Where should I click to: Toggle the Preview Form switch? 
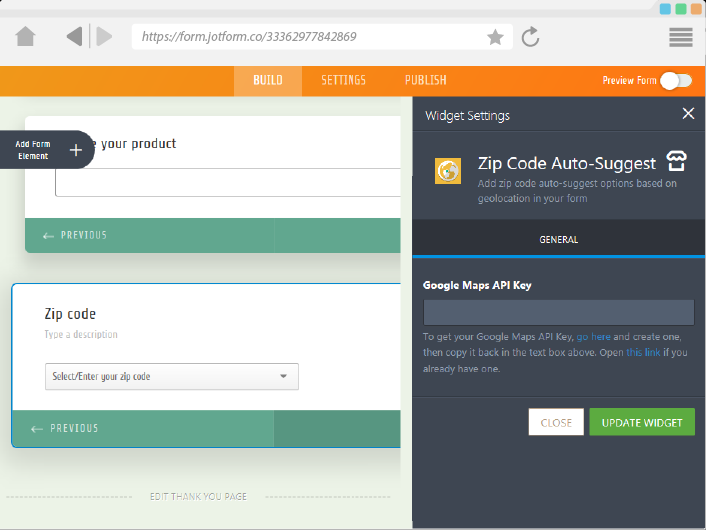pos(676,80)
